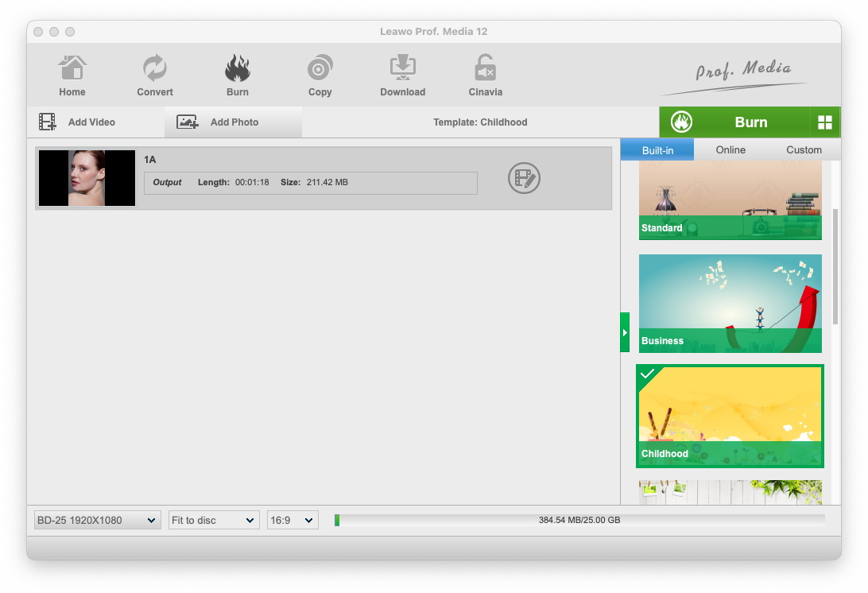Switch to Online templates tab
868x593 pixels.
(730, 150)
